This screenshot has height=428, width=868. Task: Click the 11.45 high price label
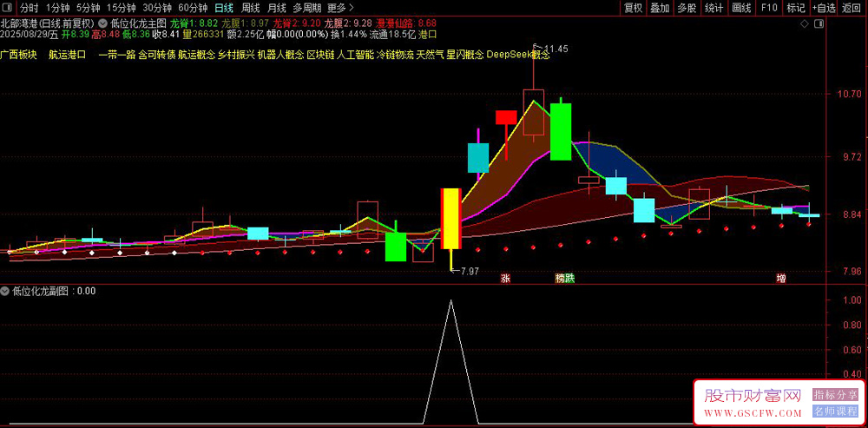tap(556, 49)
